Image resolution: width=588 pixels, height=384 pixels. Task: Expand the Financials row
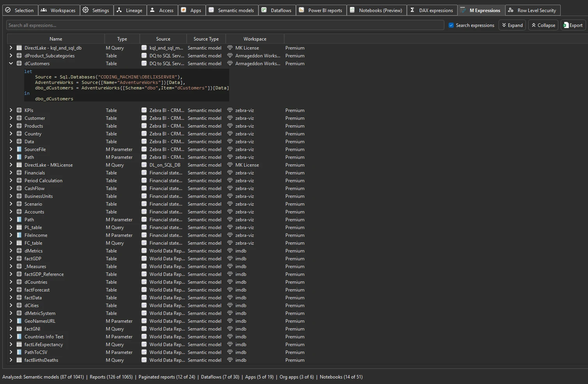tap(11, 173)
